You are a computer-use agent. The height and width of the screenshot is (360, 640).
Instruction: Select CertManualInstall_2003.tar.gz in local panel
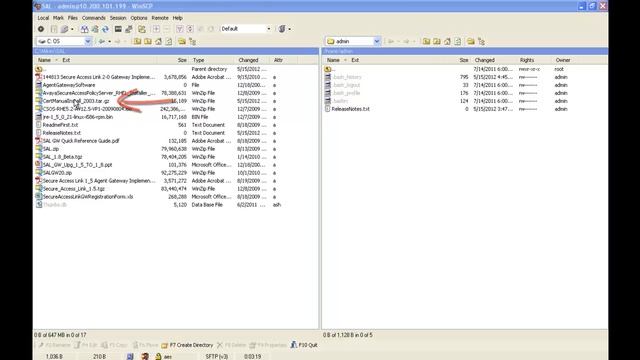(76, 101)
